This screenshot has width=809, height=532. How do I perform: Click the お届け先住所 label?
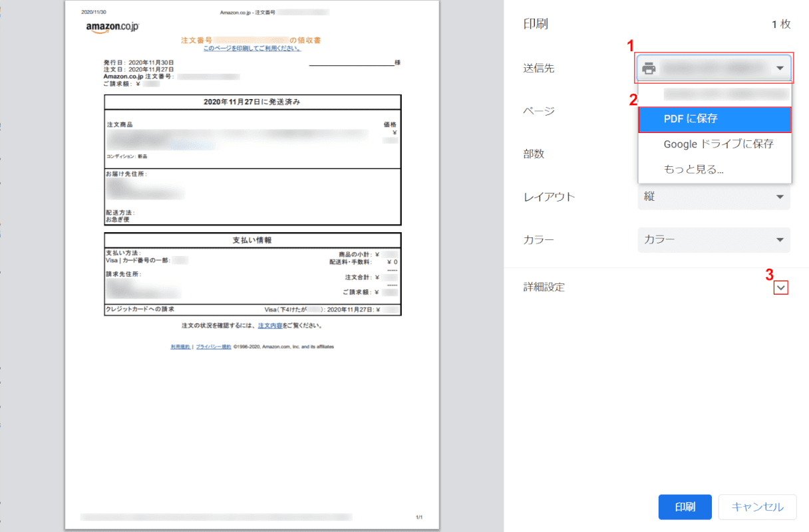pyautogui.click(x=126, y=174)
